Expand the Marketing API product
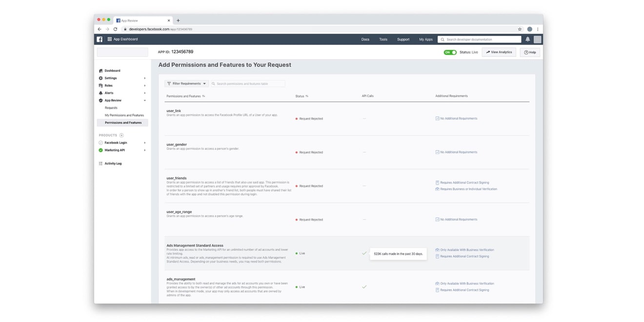Viewport: 644px width, 322px height. tap(144, 150)
